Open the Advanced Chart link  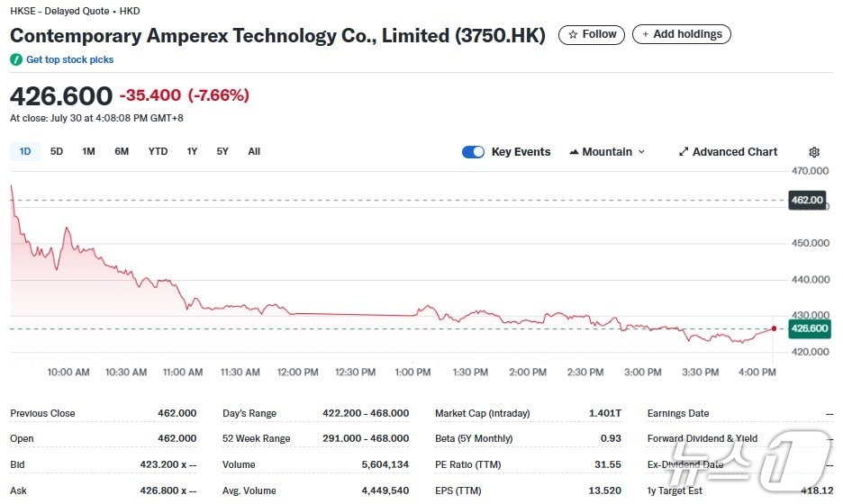click(x=734, y=152)
